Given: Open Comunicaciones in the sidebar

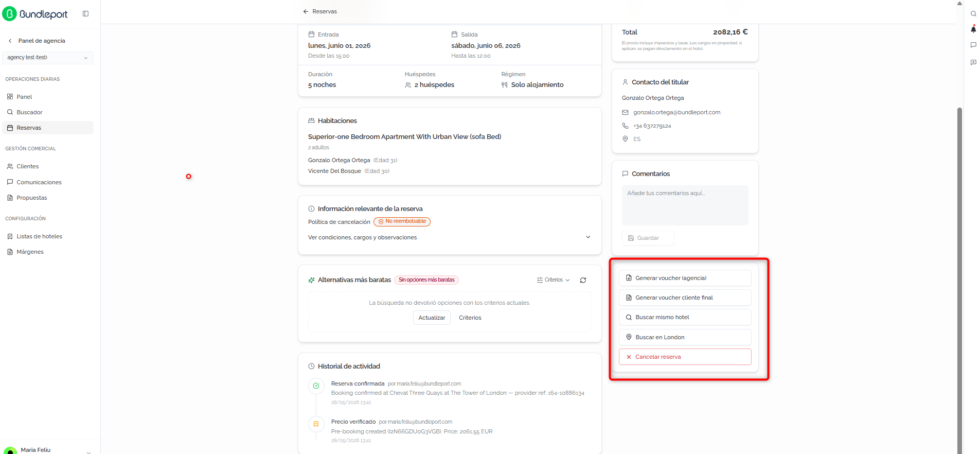Looking at the screenshot, I should pyautogui.click(x=48, y=182).
